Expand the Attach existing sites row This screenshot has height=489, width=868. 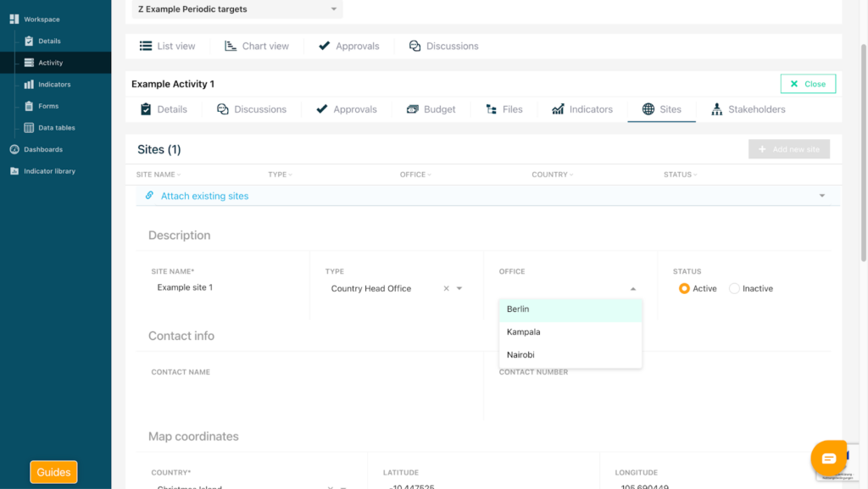tap(821, 196)
